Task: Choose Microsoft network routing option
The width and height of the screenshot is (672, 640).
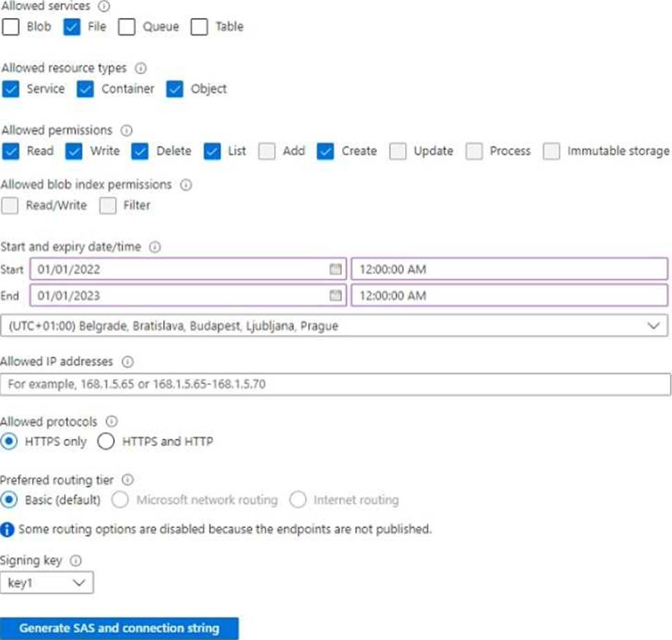Action: 120,500
